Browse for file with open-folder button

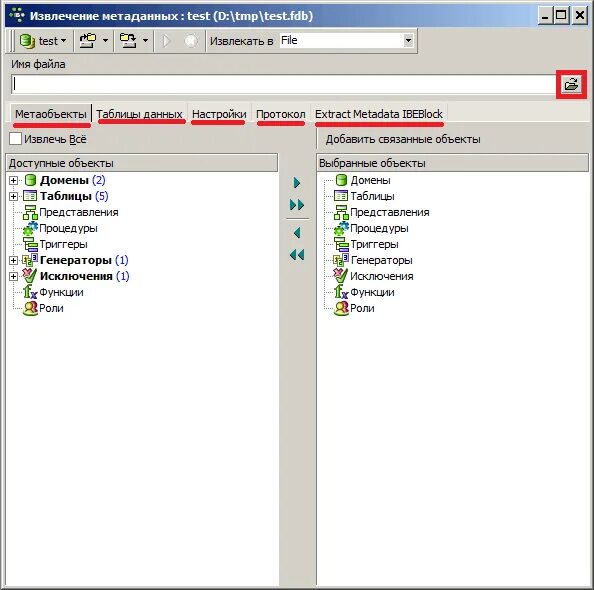[571, 84]
